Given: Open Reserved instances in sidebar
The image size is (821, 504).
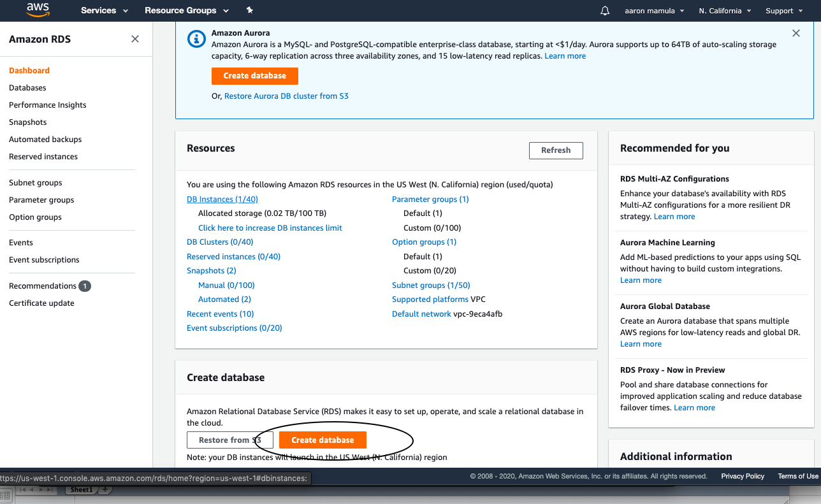Looking at the screenshot, I should (x=43, y=157).
